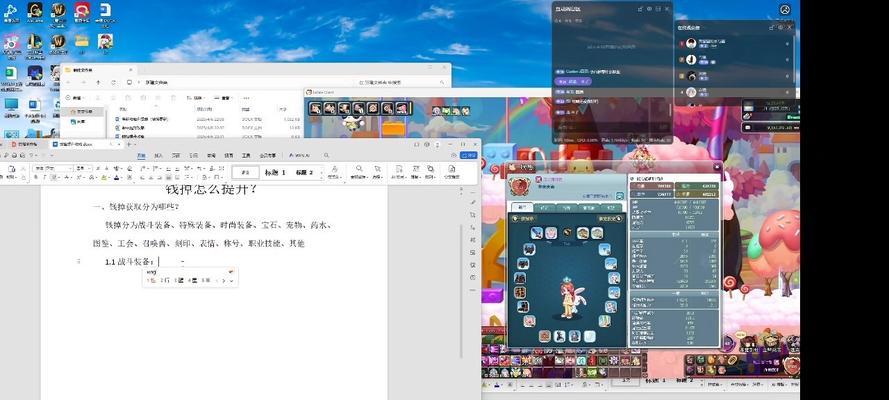Click the pen icon in WPS right sidebar

(x=473, y=202)
